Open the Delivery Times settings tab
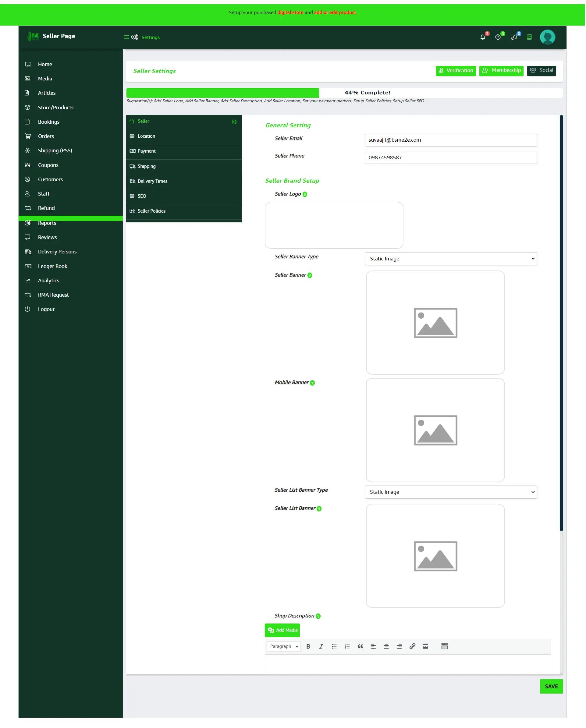586x728 pixels. (183, 181)
